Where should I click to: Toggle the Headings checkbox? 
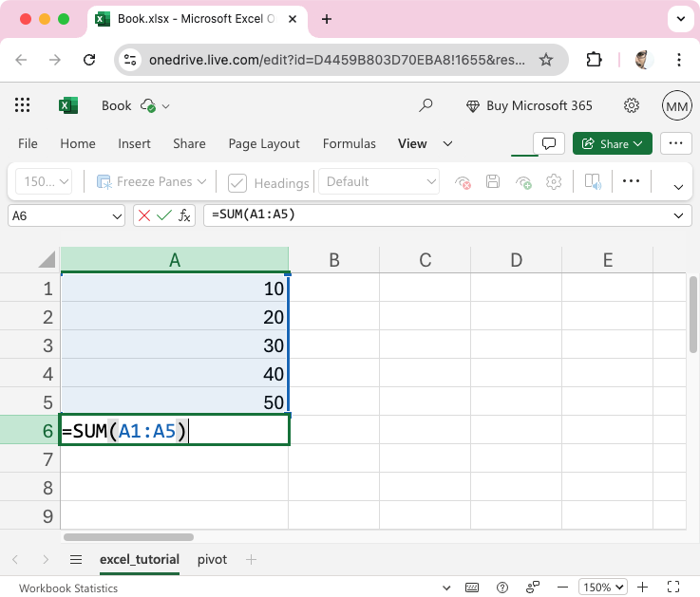point(237,183)
